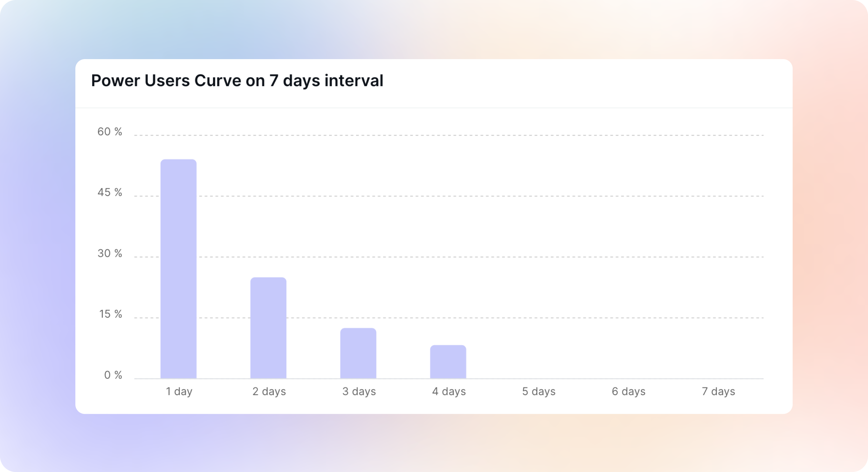Screen dimensions: 868x472
Task: Click the '6 days' axis label
Action: [x=629, y=391]
